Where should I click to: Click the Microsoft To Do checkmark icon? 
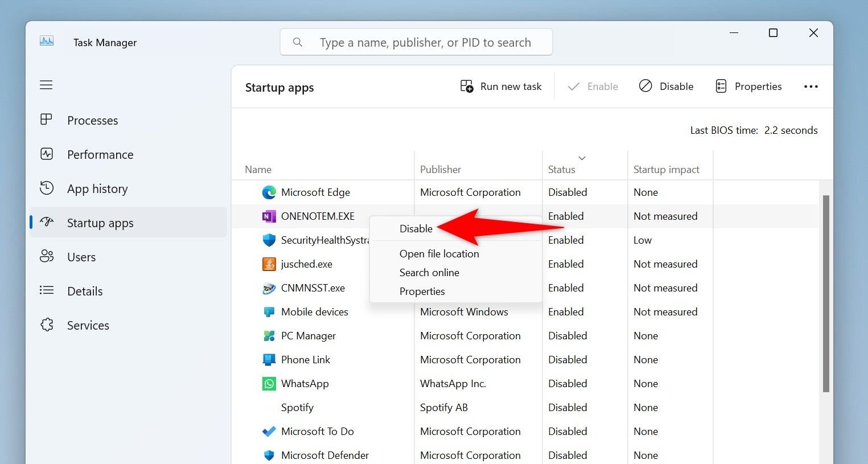269,432
